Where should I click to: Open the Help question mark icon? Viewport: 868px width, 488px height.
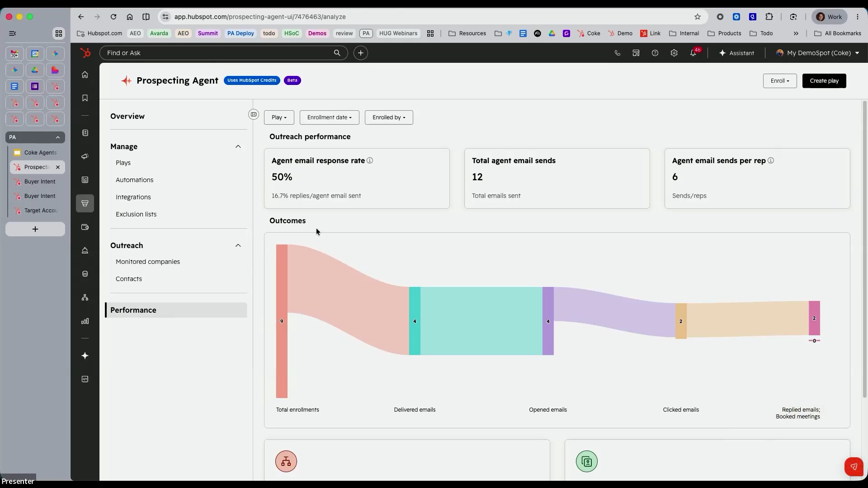pos(655,53)
